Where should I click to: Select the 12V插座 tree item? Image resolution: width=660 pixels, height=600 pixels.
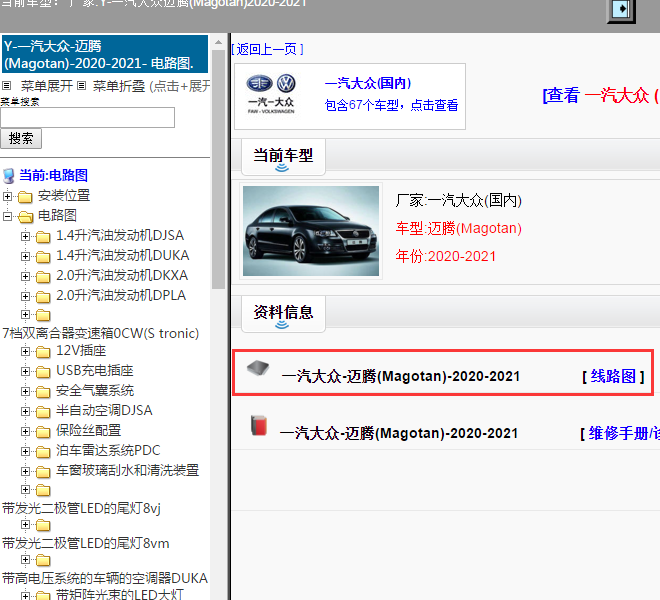[x=81, y=350]
